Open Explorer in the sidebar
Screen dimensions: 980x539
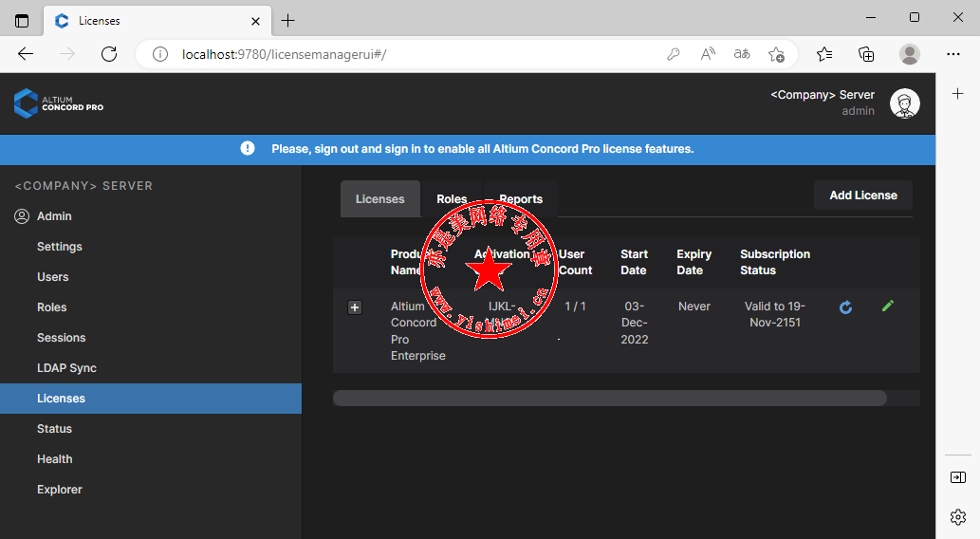60,490
